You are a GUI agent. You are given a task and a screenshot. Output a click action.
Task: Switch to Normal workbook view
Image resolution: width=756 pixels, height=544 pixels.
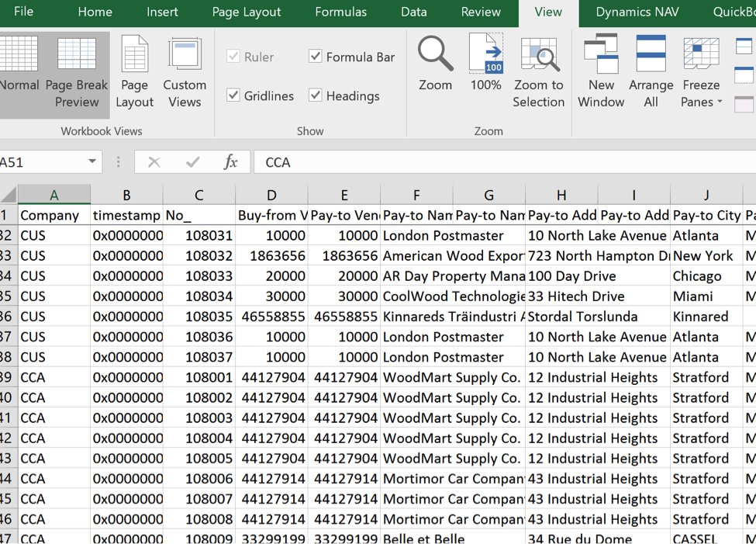(x=19, y=74)
